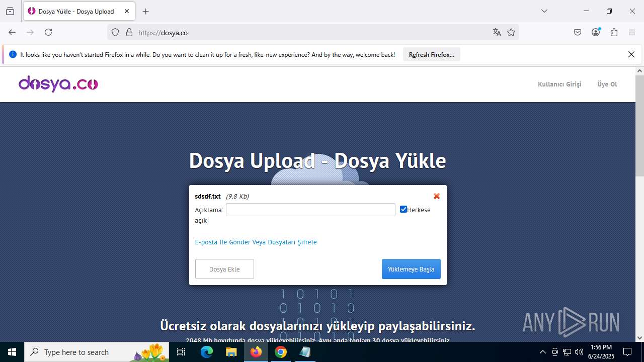
Task: Click the Dosya Upload - Dosya Yükle heading
Action: coord(317,161)
